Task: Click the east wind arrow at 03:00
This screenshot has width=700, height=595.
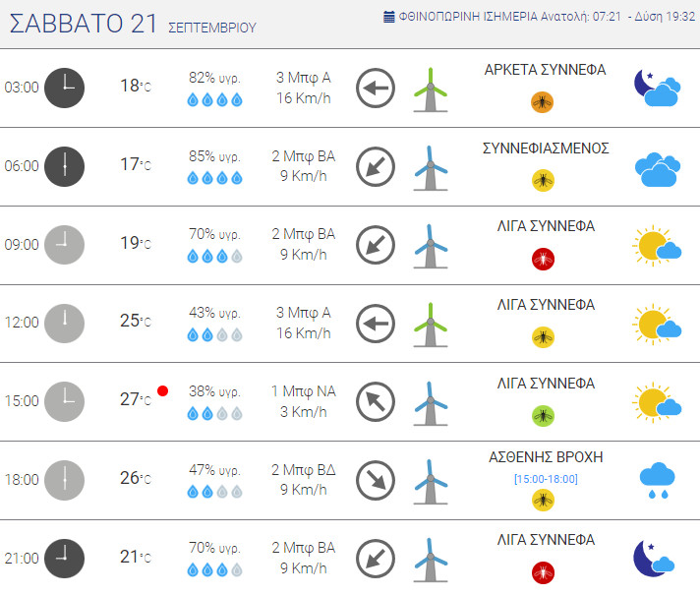Action: click(x=375, y=89)
